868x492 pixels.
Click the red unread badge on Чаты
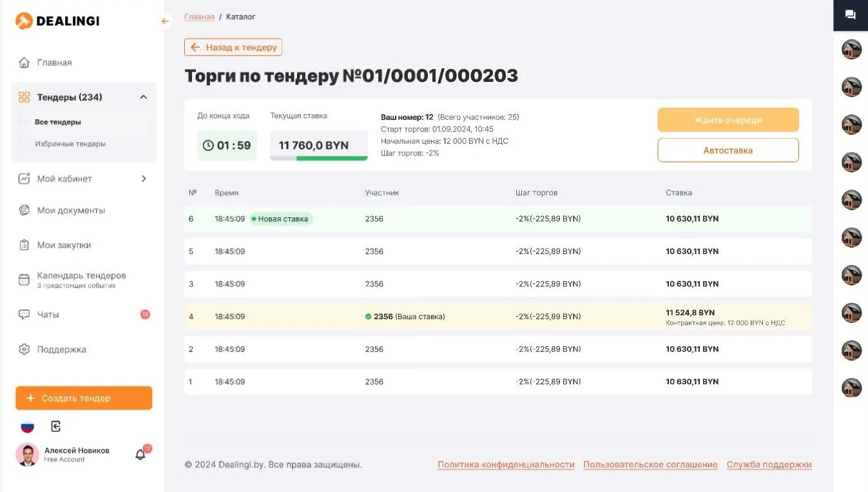click(x=145, y=315)
